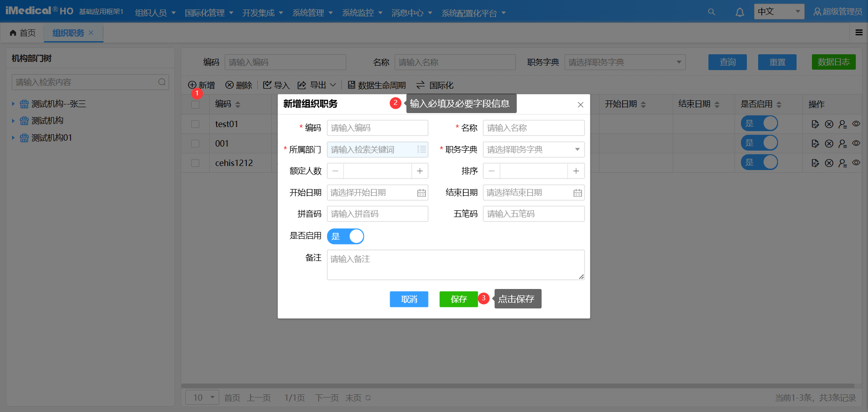View details eye icon for test01 row
This screenshot has height=412, width=868.
click(856, 123)
